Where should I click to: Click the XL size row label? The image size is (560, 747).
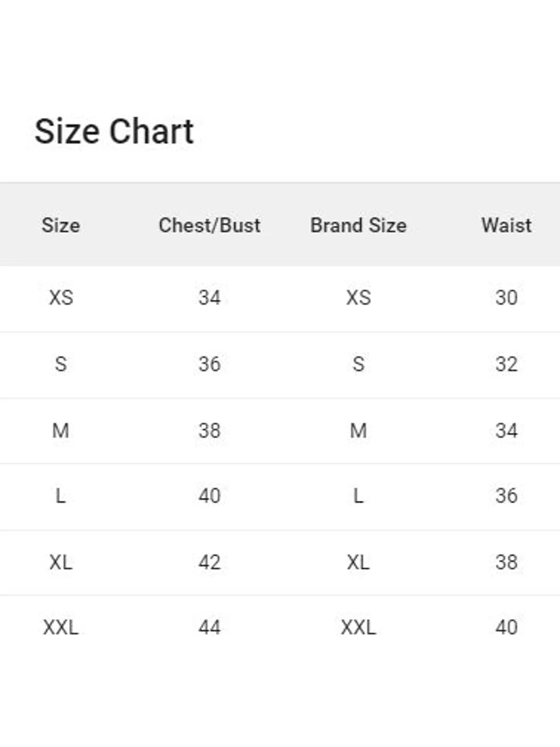pos(61,563)
